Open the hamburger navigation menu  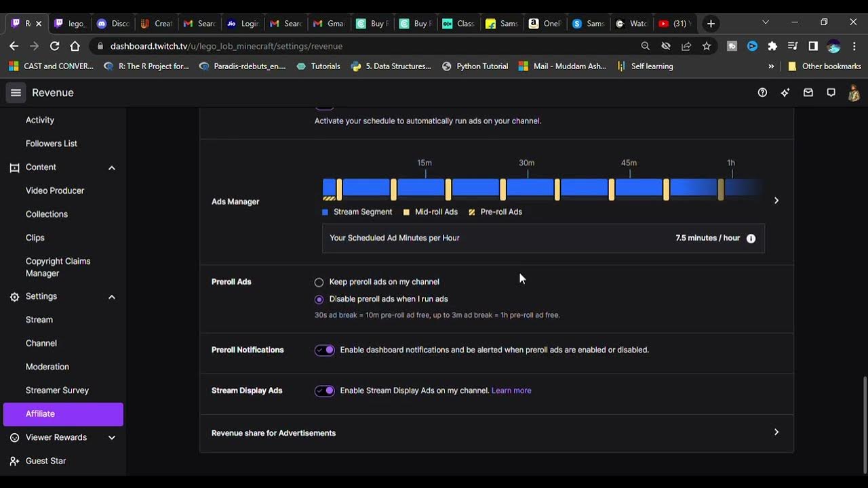click(x=16, y=93)
